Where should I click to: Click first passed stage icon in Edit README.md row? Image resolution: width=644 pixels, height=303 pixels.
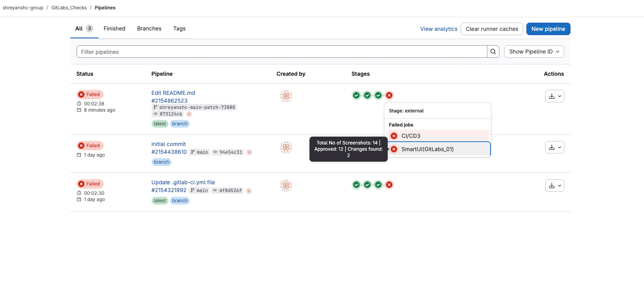356,95
